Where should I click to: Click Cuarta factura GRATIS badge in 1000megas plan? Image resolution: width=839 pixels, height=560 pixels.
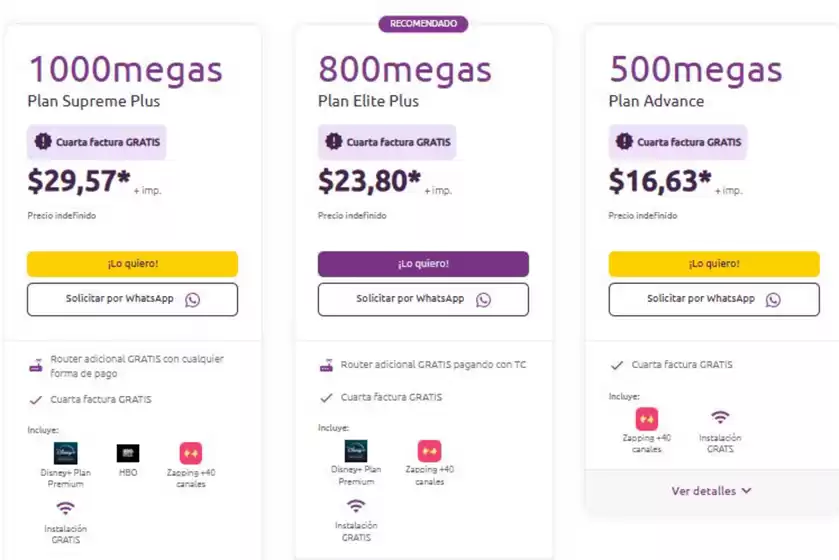(97, 142)
